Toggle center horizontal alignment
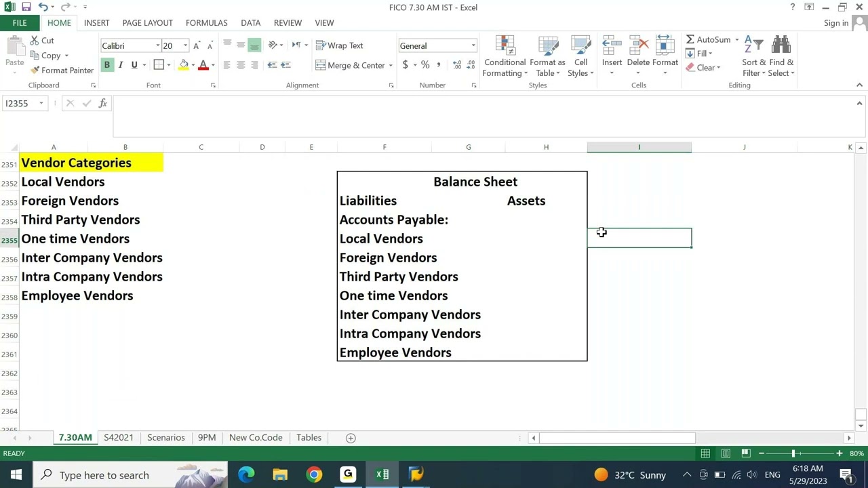The width and height of the screenshot is (868, 488). pyautogui.click(x=241, y=65)
